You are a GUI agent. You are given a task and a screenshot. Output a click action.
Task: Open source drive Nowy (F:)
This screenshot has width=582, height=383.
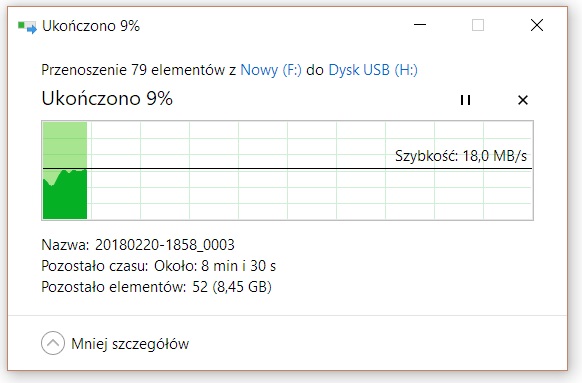point(271,70)
